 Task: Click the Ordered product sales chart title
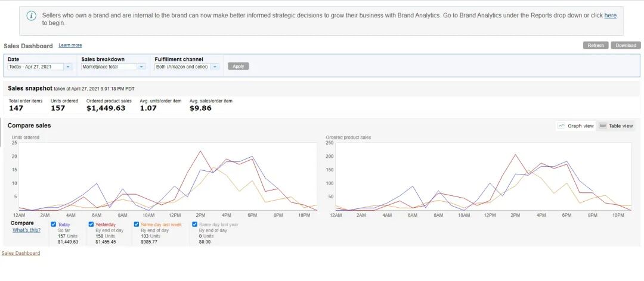(348, 138)
